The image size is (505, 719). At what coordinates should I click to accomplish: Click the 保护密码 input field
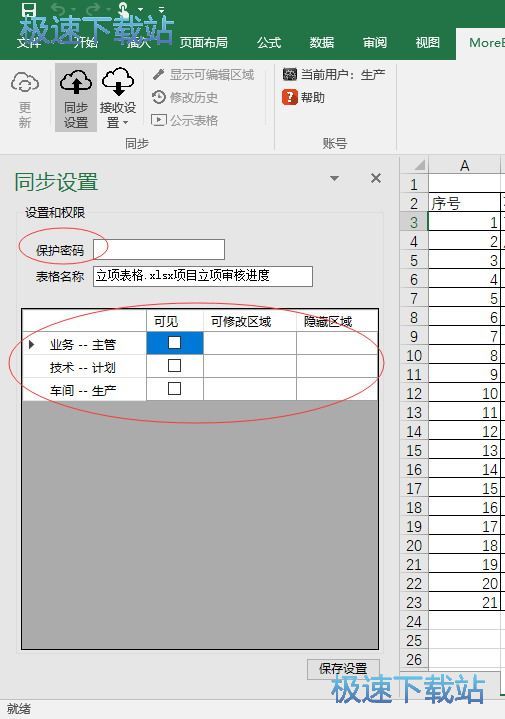(x=159, y=250)
